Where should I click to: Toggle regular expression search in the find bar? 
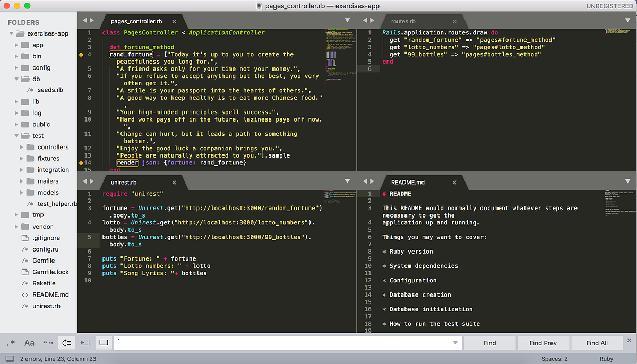coord(11,343)
